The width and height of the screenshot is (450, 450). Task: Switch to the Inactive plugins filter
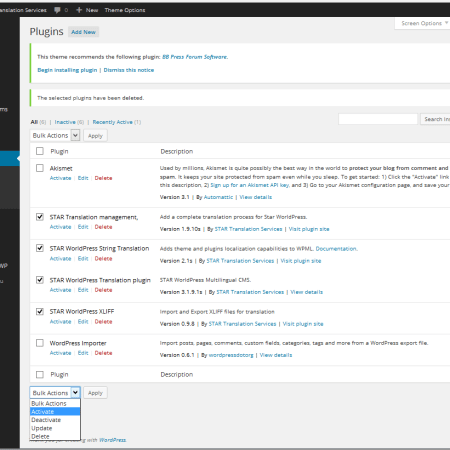click(65, 122)
